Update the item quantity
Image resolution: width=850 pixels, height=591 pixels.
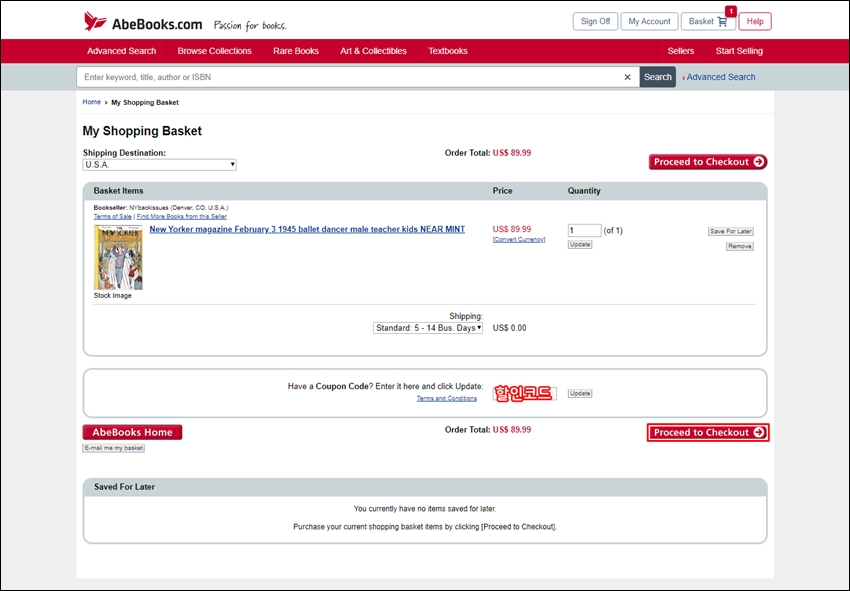point(580,245)
